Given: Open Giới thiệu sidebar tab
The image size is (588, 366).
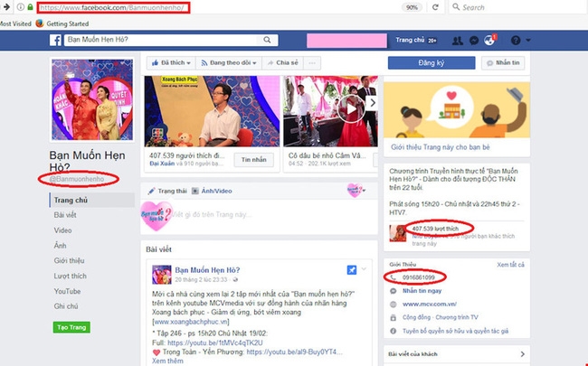Looking at the screenshot, I should (x=69, y=261).
